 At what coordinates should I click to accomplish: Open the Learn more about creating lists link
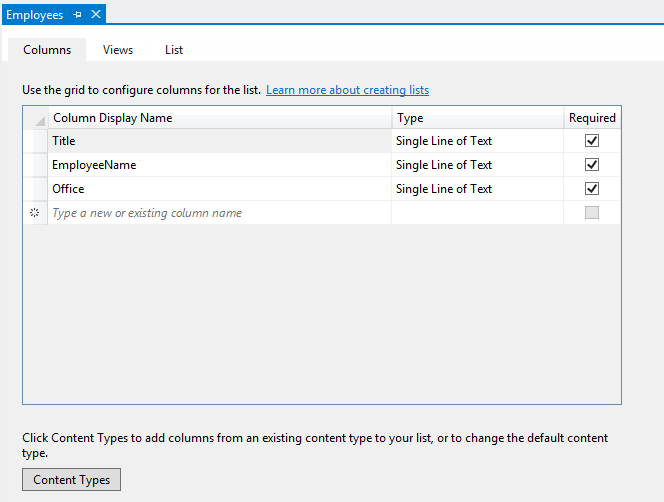(x=347, y=90)
